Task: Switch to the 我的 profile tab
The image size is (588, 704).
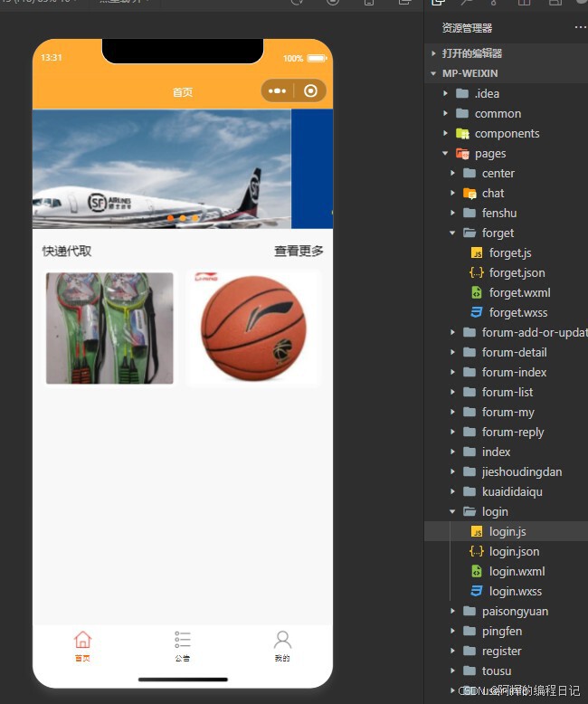Action: pyautogui.click(x=282, y=646)
